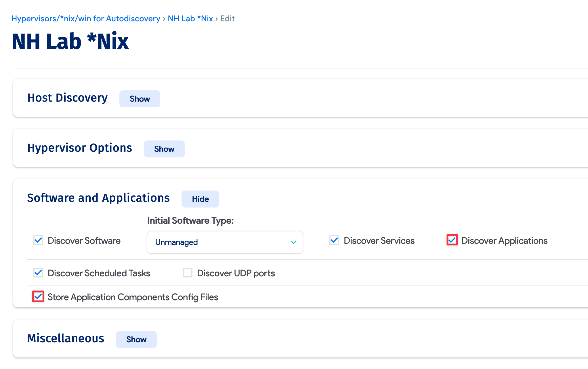Navigate to NH Lab *Nix via breadcrumb
This screenshot has width=588, height=369.
pos(190,18)
